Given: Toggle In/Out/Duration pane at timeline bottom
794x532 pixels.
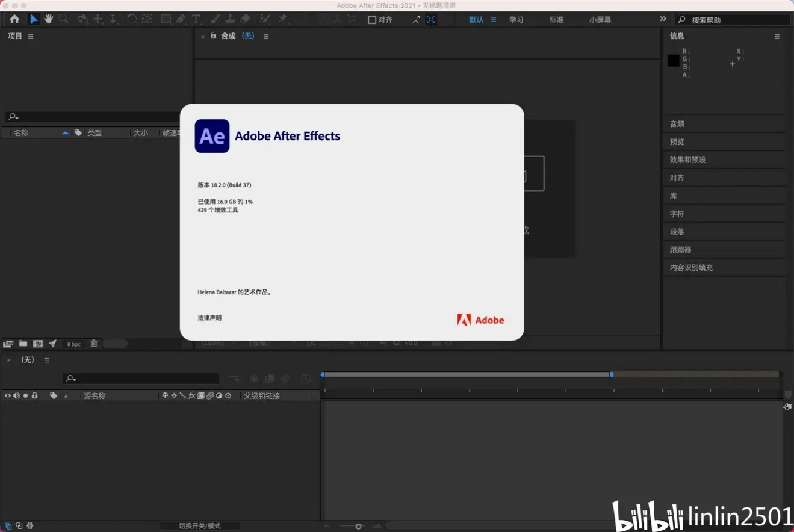Looking at the screenshot, I should coord(29,525).
